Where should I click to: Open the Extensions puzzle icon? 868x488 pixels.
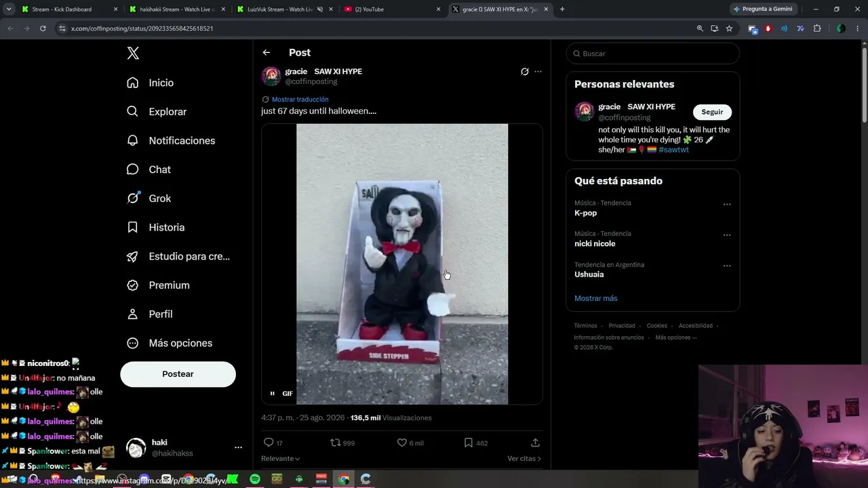817,28
